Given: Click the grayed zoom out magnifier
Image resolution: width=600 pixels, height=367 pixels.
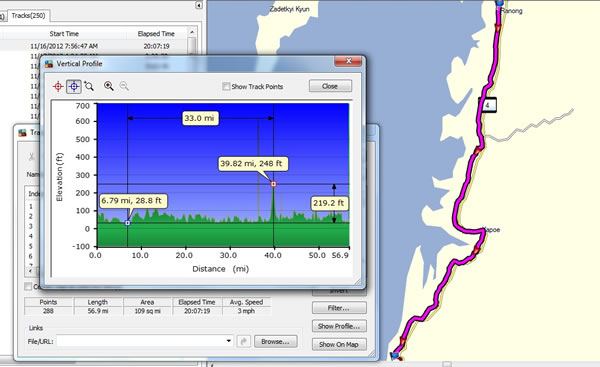Looking at the screenshot, I should pyautogui.click(x=124, y=86).
